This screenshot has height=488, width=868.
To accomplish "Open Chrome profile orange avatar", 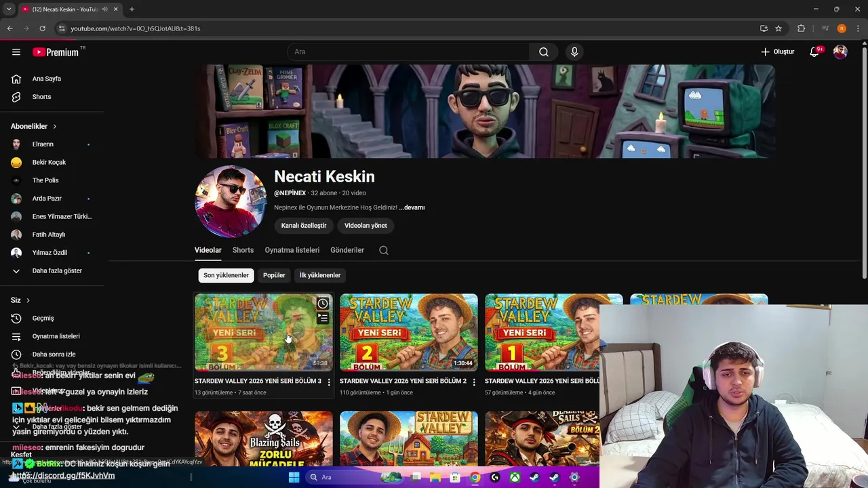I will (x=842, y=28).
